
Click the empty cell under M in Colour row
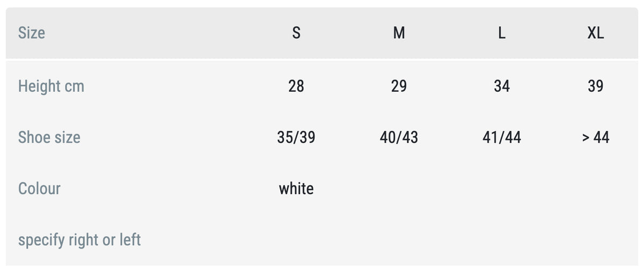pos(399,188)
